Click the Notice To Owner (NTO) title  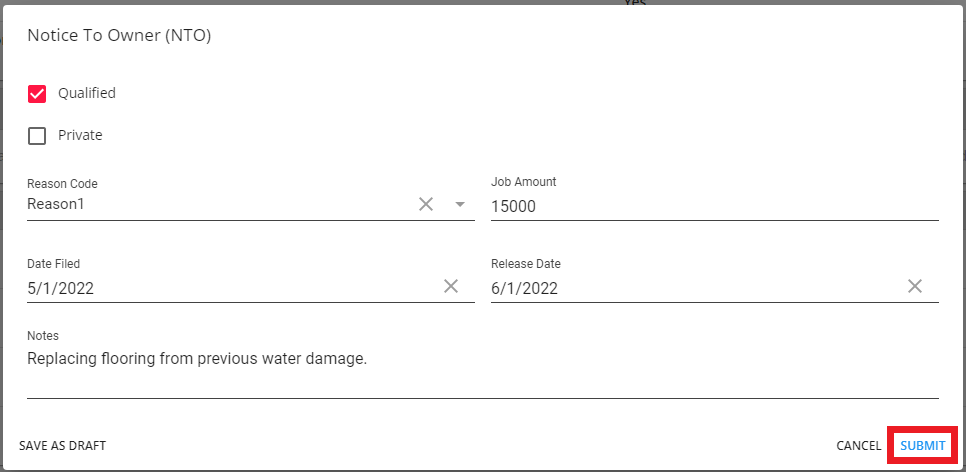point(119,36)
